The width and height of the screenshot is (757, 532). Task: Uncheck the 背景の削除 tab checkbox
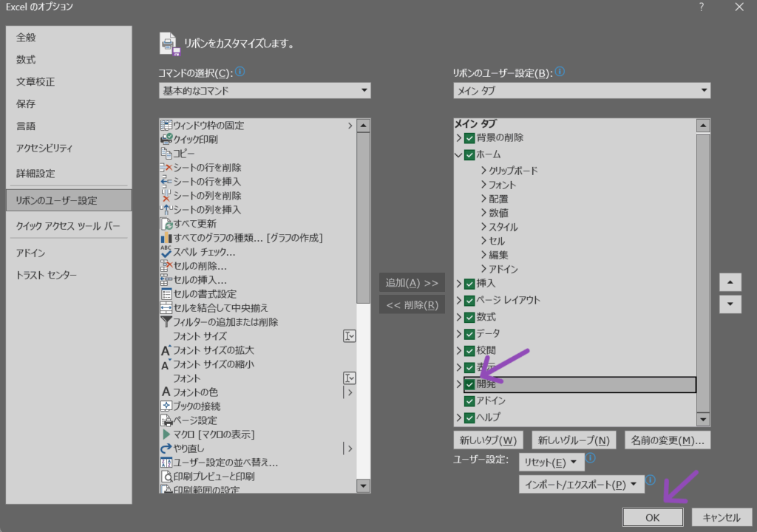point(469,138)
